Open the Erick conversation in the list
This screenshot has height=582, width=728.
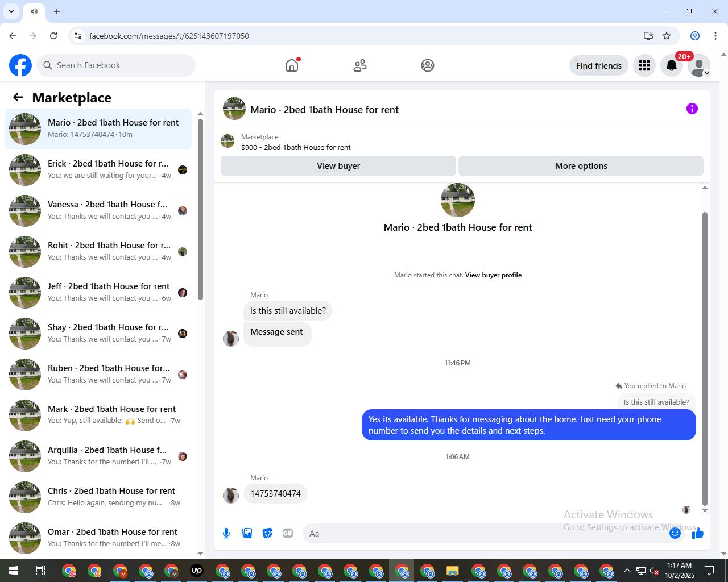tap(98, 170)
